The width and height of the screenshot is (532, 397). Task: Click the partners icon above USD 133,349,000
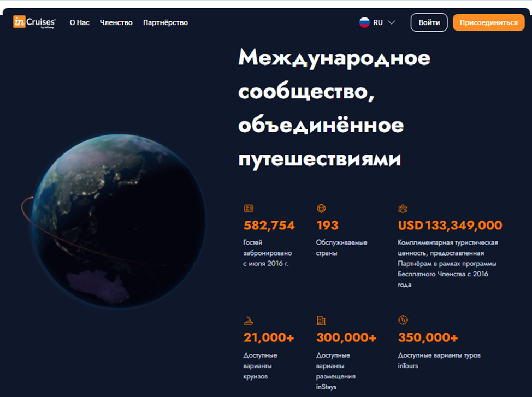[x=403, y=208]
